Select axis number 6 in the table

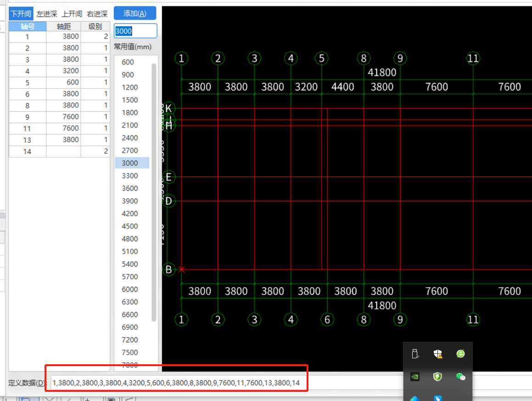pyautogui.click(x=28, y=94)
